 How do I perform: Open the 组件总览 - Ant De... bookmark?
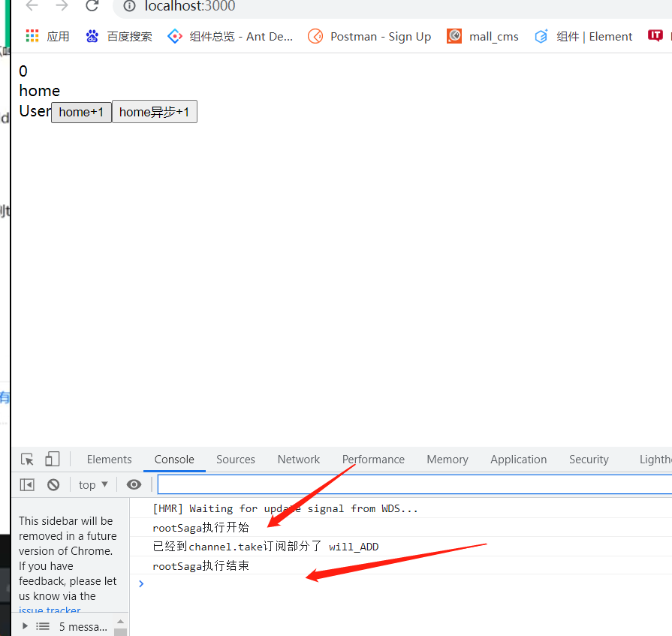pyautogui.click(x=231, y=37)
